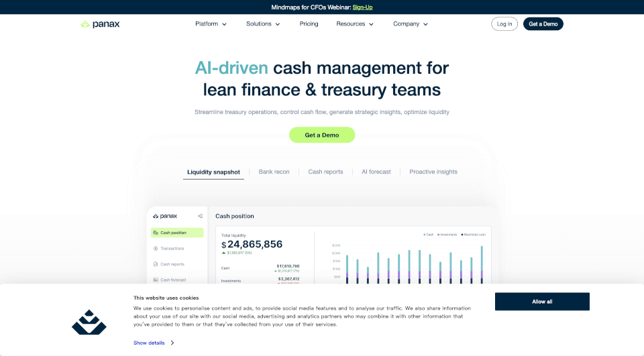Click the last bar in the chart
644x356 pixels.
click(482, 265)
